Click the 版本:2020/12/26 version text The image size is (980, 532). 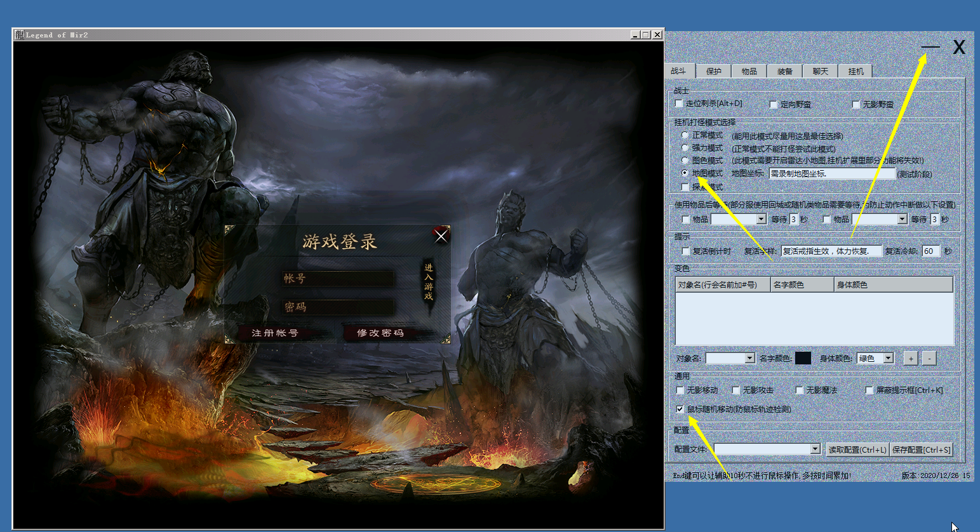point(936,475)
